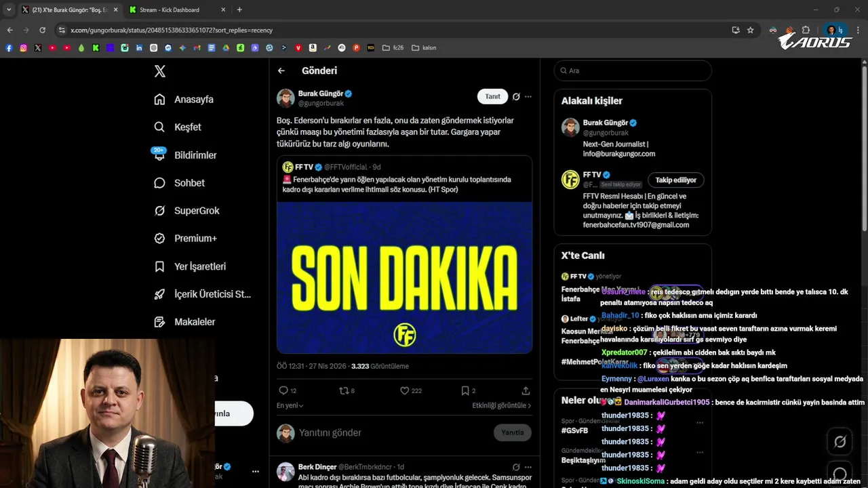The width and height of the screenshot is (868, 488).
Task: Expand the tab search dropdown
Action: pyautogui.click(x=8, y=9)
